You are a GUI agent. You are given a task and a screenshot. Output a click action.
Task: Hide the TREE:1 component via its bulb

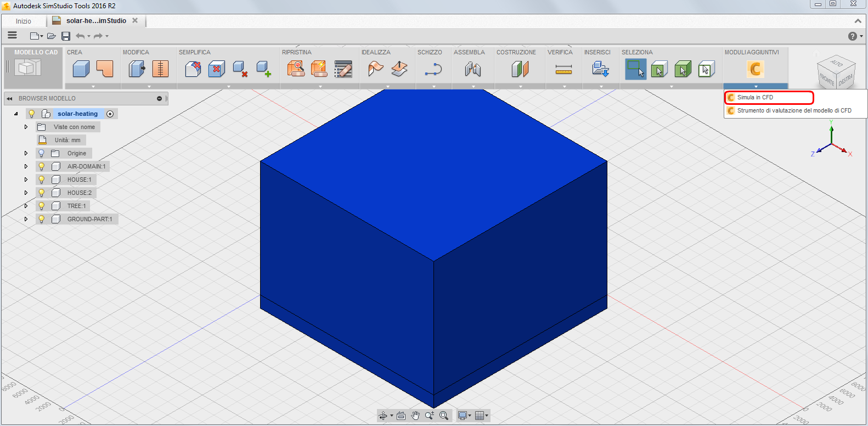pyautogui.click(x=41, y=206)
